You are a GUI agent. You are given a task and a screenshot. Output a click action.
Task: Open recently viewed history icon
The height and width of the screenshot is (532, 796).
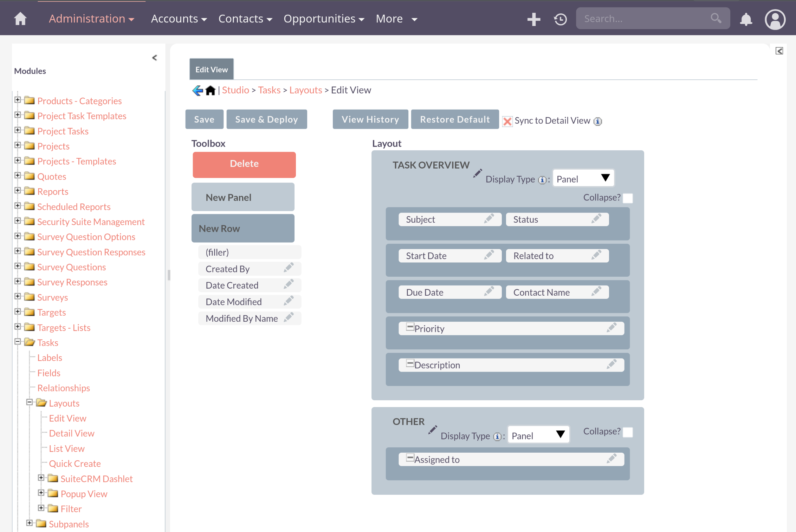pyautogui.click(x=560, y=19)
